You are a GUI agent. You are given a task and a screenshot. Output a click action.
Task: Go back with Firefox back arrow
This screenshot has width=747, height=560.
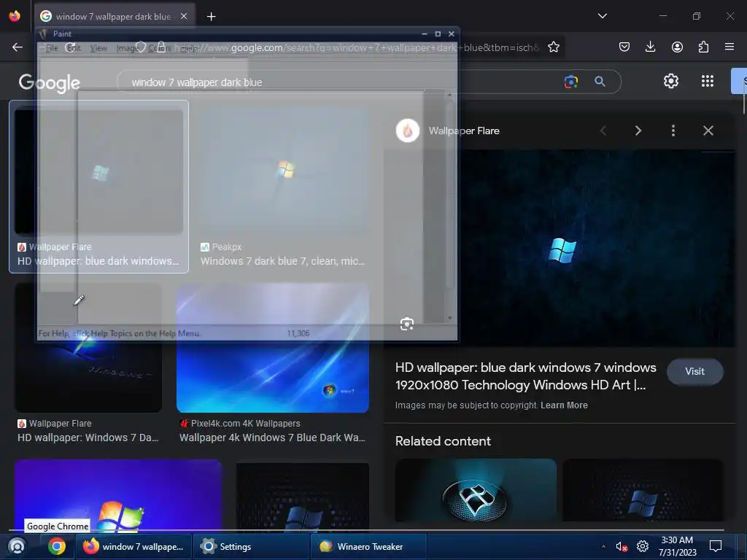(18, 47)
